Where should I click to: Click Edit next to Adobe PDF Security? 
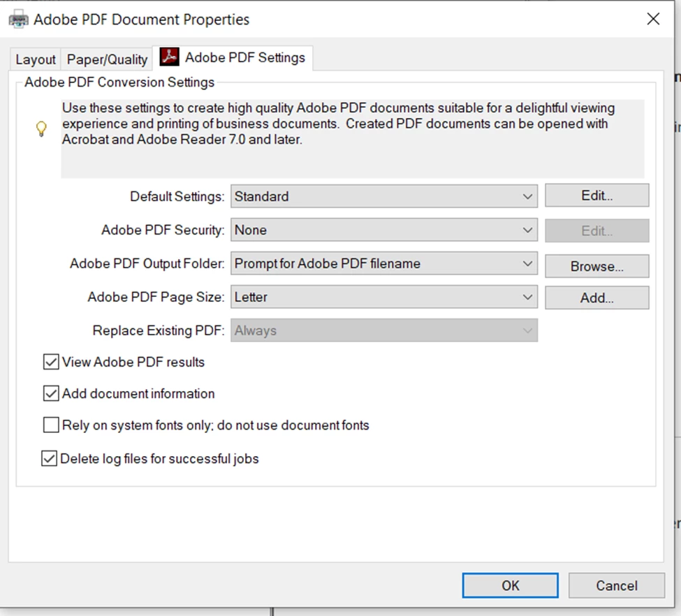(597, 230)
